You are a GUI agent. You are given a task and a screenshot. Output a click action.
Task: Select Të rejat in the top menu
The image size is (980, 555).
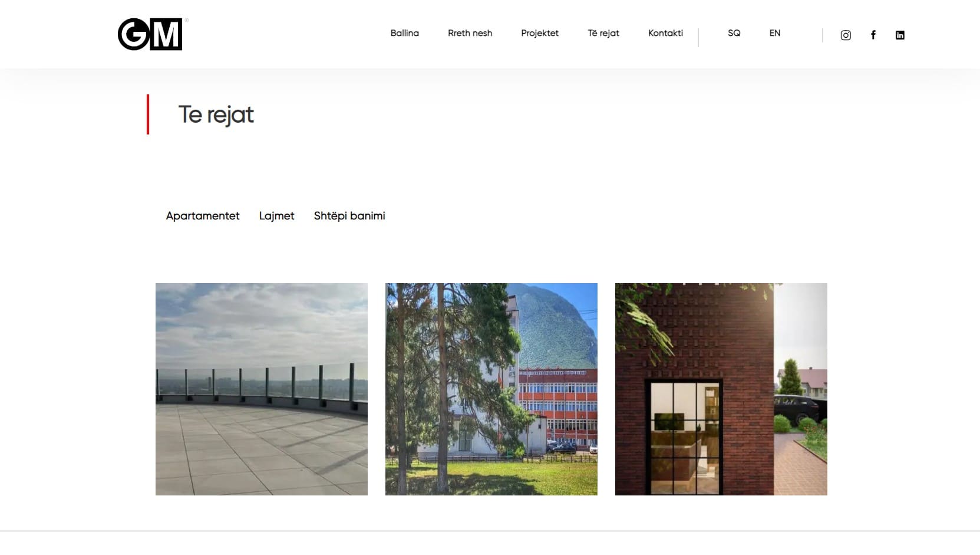(603, 33)
